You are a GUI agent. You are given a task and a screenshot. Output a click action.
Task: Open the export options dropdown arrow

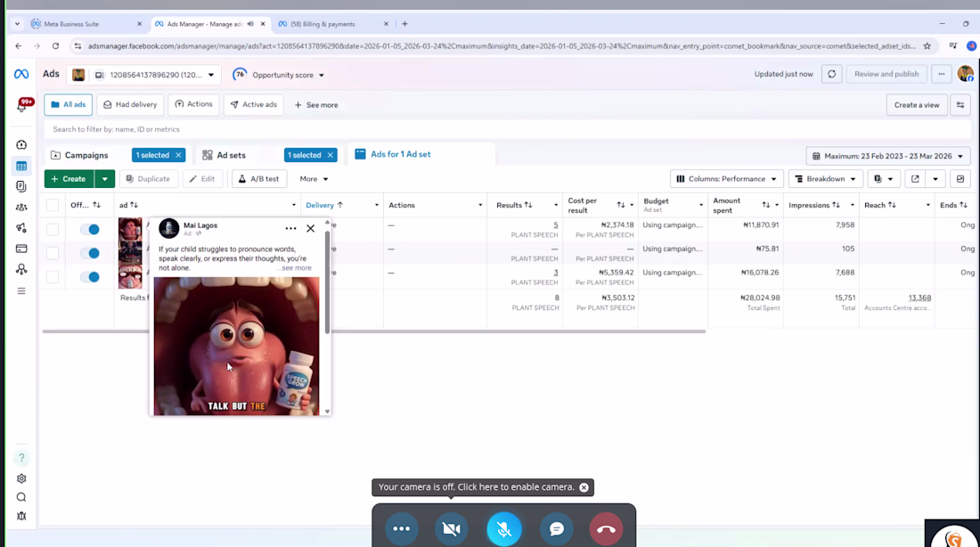tap(935, 179)
